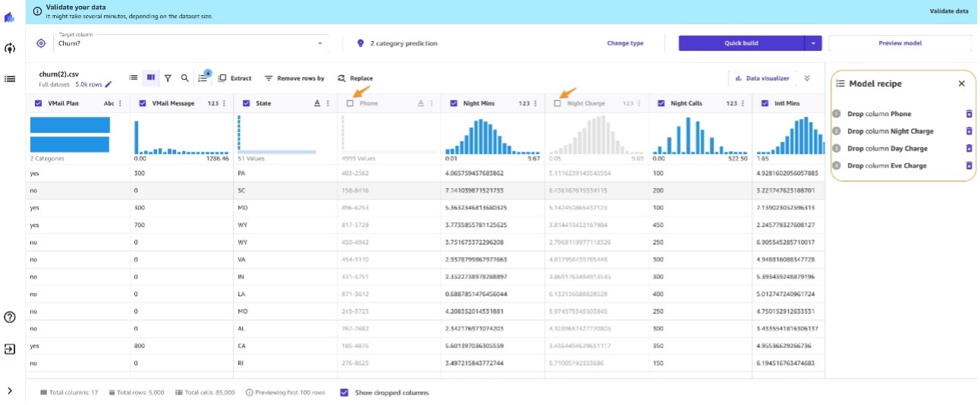Switch to list view of columns
This screenshot has width=980, height=405.
click(x=133, y=77)
